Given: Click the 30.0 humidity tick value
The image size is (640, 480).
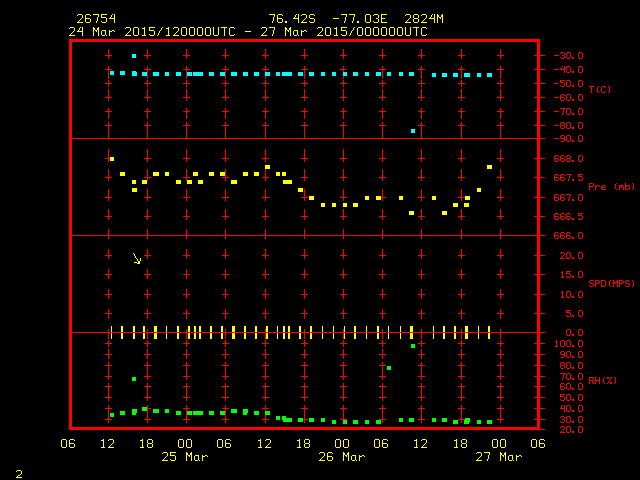Looking at the screenshot, I should [571, 420].
